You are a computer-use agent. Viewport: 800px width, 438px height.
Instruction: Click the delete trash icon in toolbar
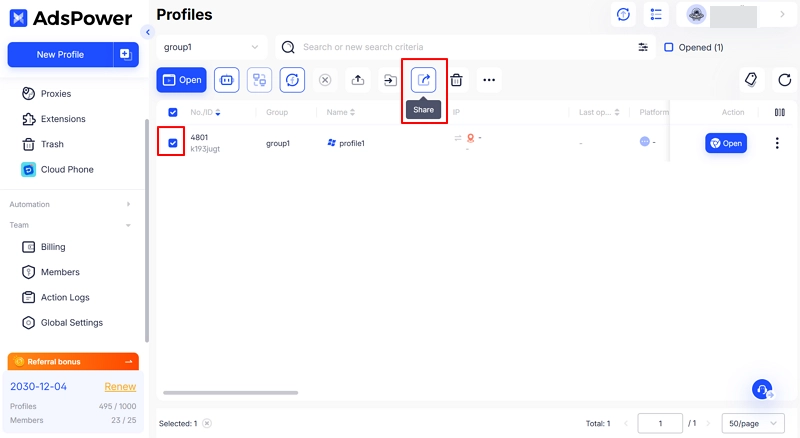point(456,80)
